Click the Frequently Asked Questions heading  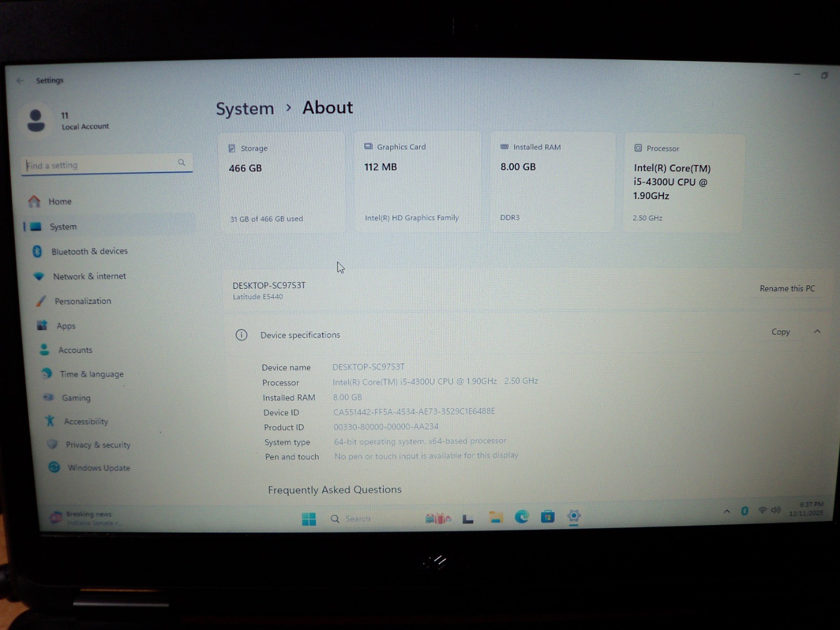pyautogui.click(x=334, y=490)
